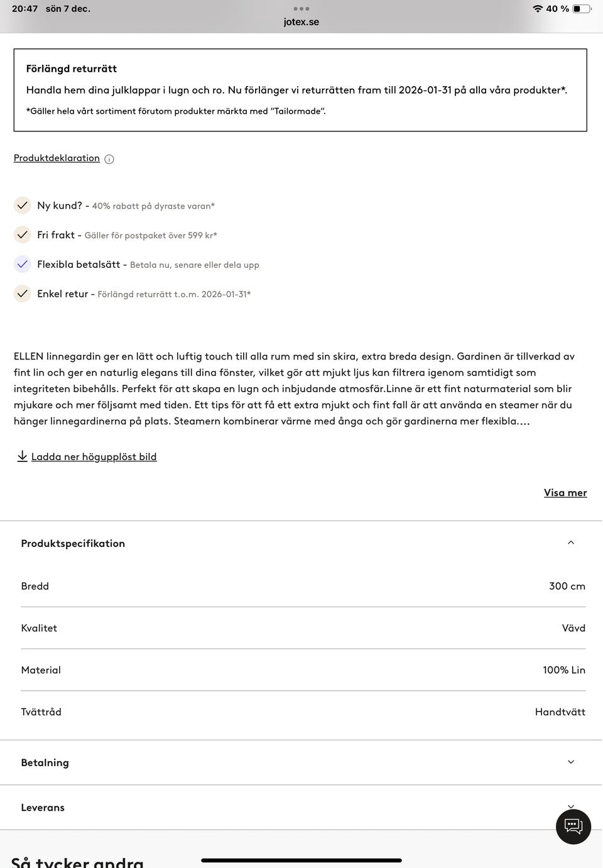Open the Visa mer link
This screenshot has height=868, width=603.
pos(565,493)
